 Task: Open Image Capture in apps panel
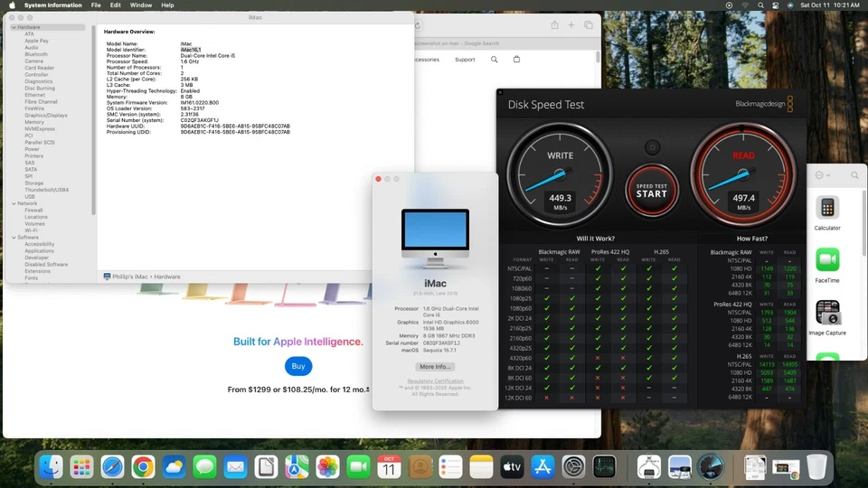click(827, 318)
